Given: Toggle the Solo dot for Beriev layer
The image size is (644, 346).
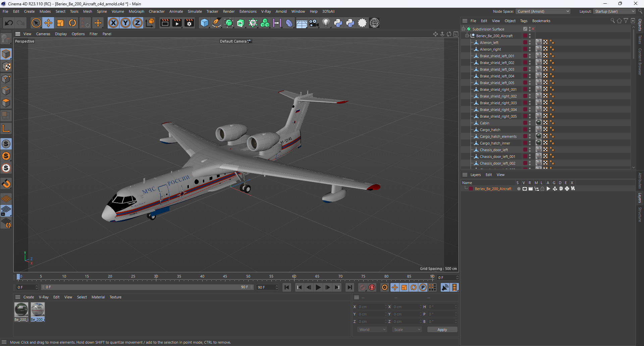Looking at the screenshot, I should (x=519, y=189).
